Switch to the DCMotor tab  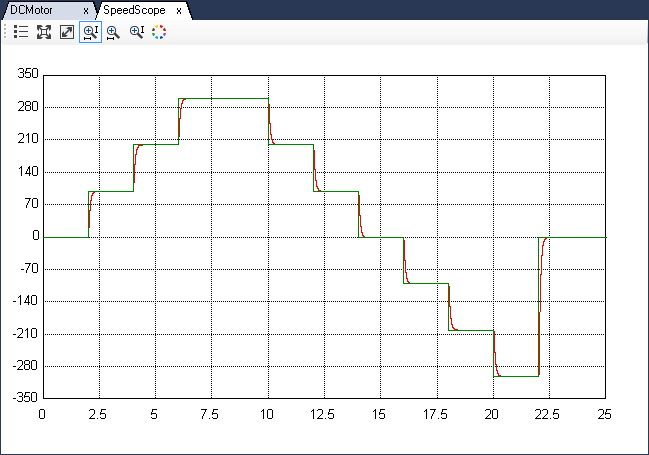click(x=31, y=10)
